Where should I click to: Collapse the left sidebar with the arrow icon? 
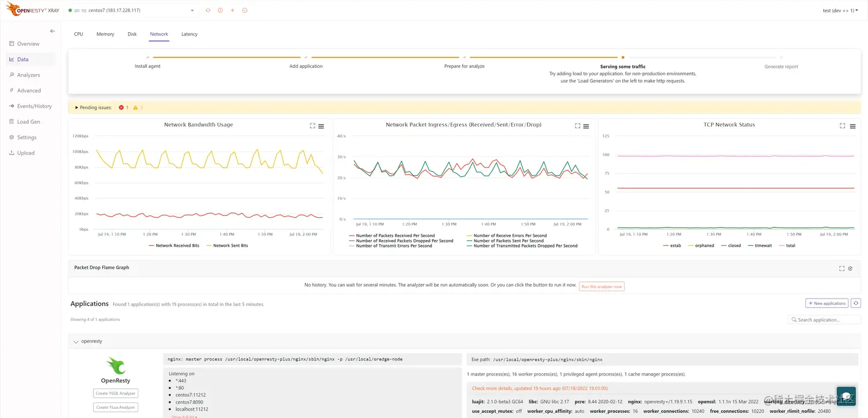52,30
